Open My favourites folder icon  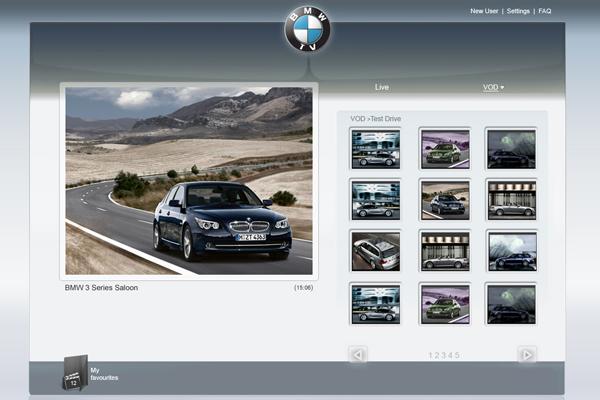(75, 372)
